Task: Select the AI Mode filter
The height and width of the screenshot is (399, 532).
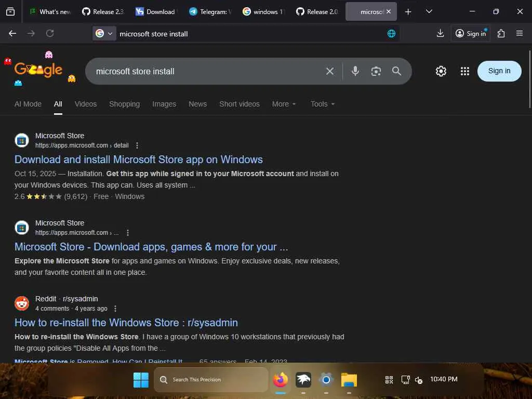Action: (x=28, y=104)
